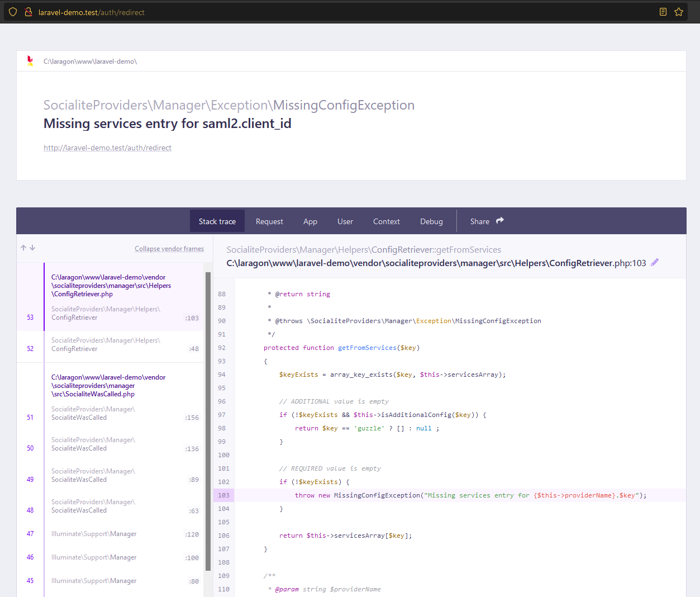700x597 pixels.
Task: Go to next frame with down arrow
Action: click(32, 248)
